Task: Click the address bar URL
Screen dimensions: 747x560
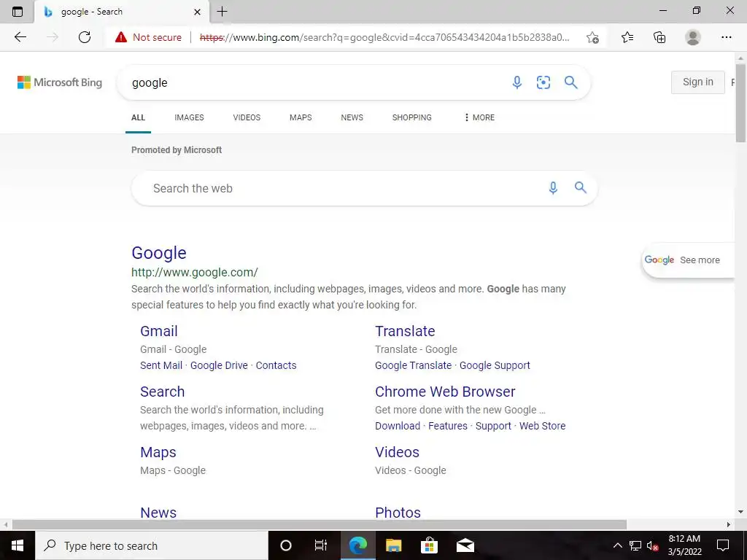Action: 384,37
